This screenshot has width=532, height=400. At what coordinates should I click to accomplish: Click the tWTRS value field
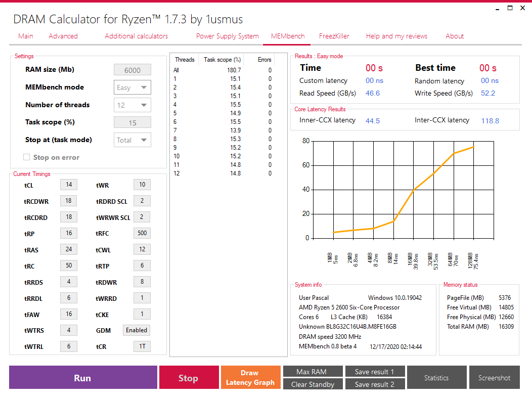point(69,330)
